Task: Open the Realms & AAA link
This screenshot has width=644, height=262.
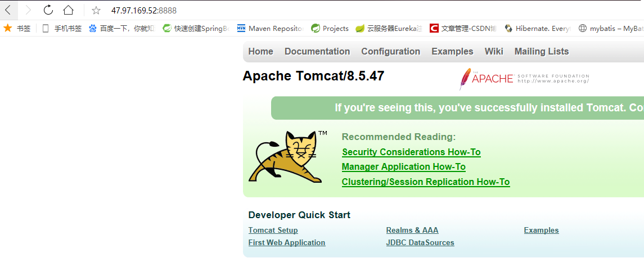Action: click(412, 231)
